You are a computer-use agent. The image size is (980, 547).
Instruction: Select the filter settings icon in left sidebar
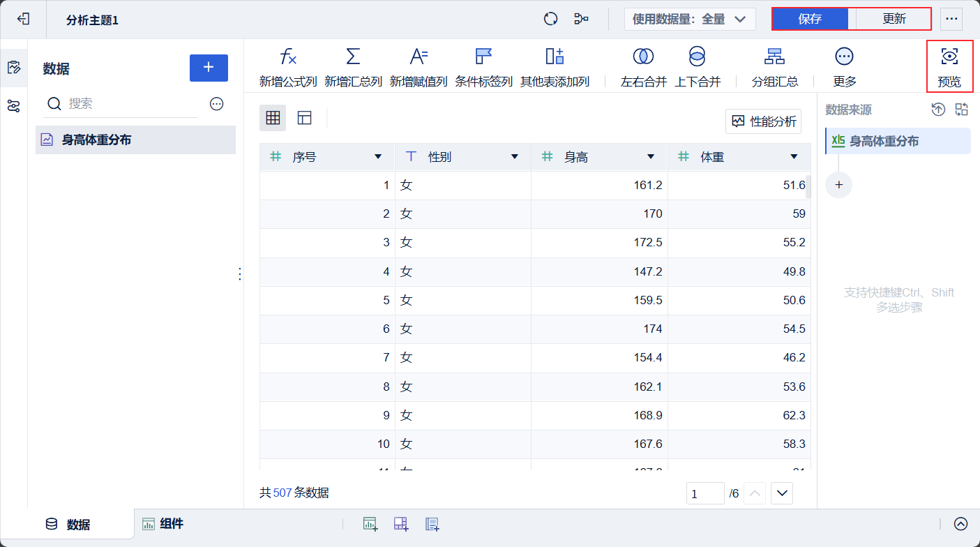pyautogui.click(x=13, y=106)
